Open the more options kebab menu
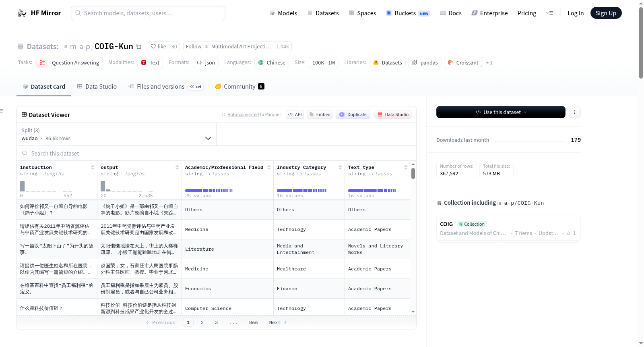 [x=575, y=112]
